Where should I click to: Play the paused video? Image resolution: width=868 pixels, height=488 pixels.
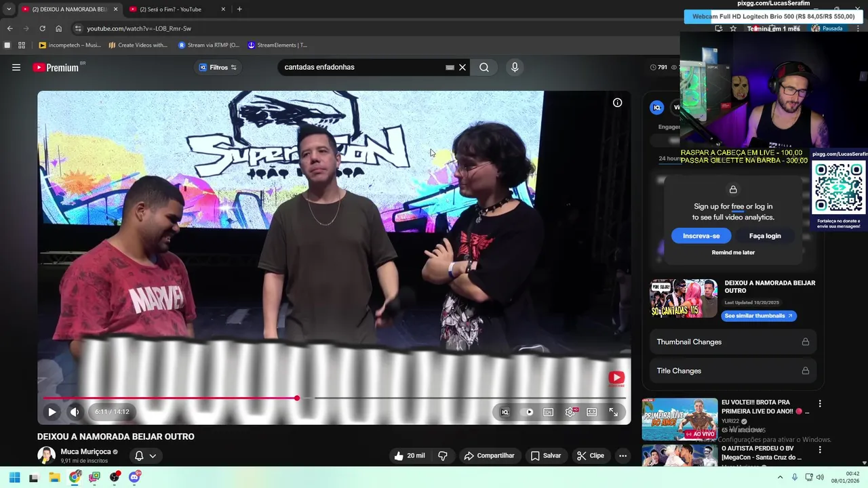click(52, 411)
